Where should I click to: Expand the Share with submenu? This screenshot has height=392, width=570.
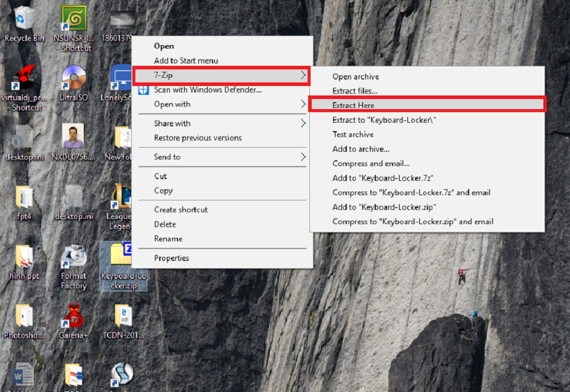pos(222,123)
